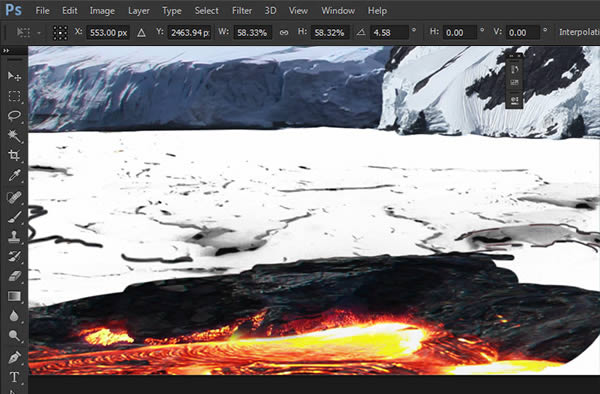Image resolution: width=600 pixels, height=394 pixels.
Task: Open the File menu
Action: 42,11
